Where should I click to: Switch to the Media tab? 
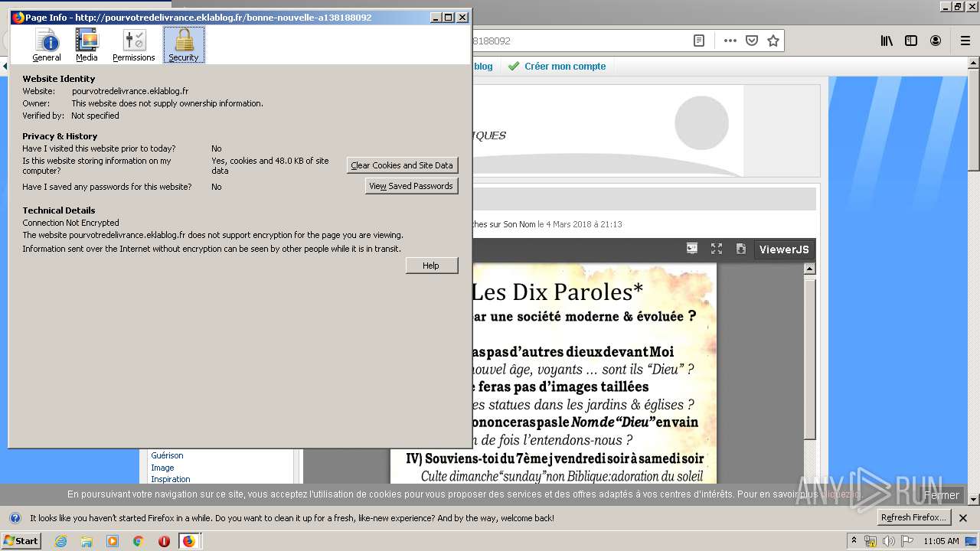[x=87, y=45]
